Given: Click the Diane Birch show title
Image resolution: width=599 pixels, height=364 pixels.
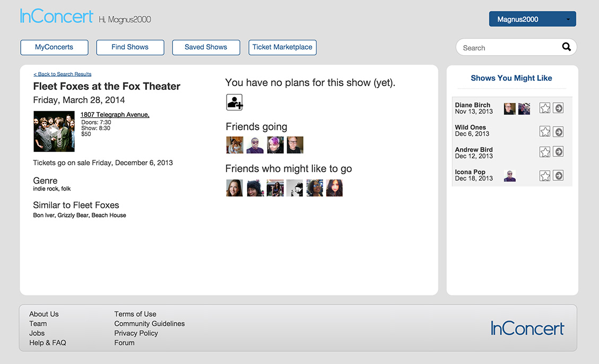Looking at the screenshot, I should point(473,105).
